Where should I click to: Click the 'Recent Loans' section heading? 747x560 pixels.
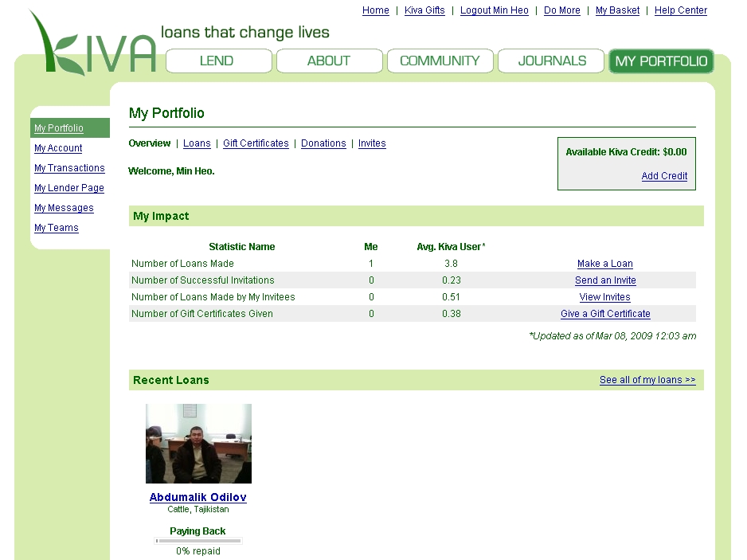(171, 380)
